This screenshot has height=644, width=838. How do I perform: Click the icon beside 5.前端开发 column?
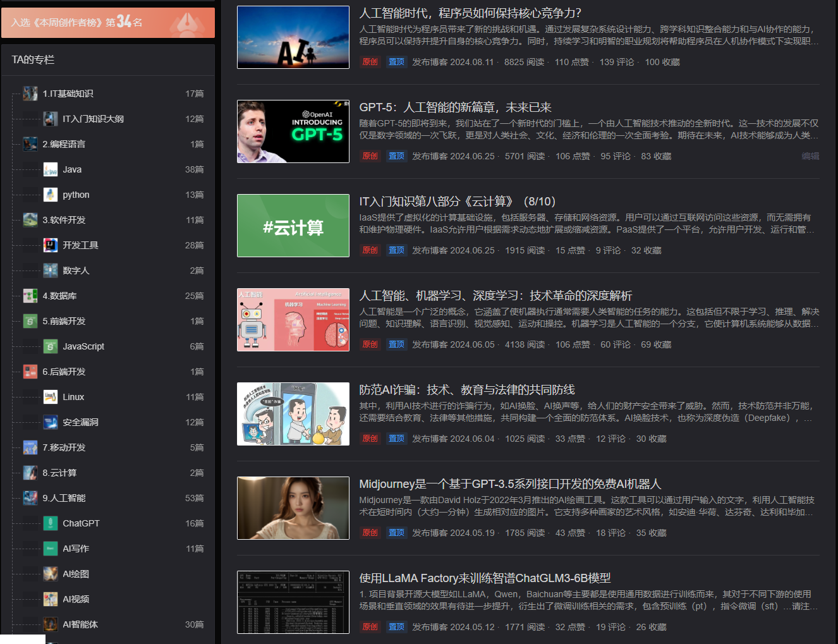point(30,321)
